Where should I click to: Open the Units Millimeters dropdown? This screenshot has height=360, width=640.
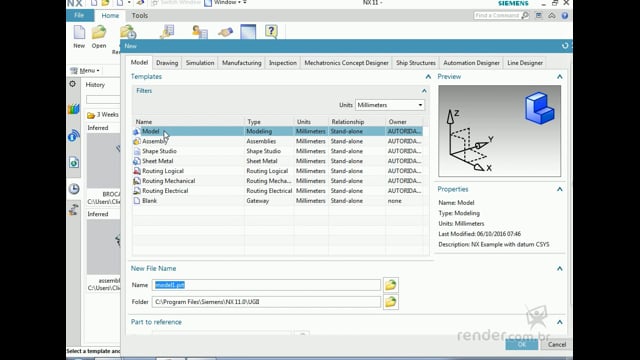click(x=390, y=105)
